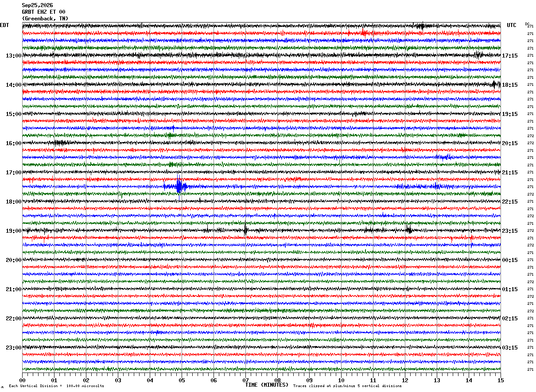Click the minute 10 tick on the time axis

[x=341, y=380]
